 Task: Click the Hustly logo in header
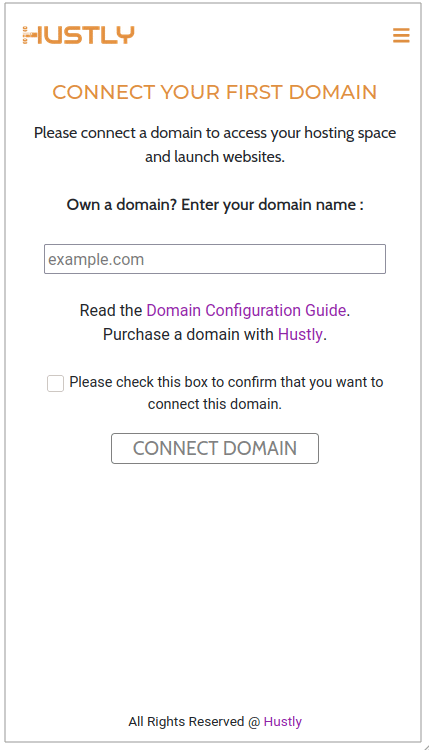click(x=78, y=35)
